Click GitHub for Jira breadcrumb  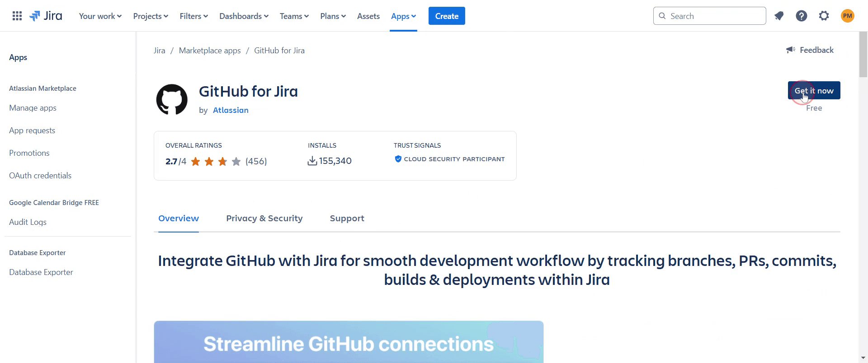279,51
